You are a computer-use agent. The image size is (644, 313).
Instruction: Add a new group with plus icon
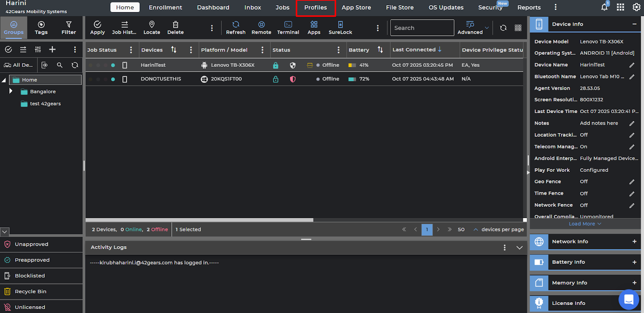tap(52, 49)
